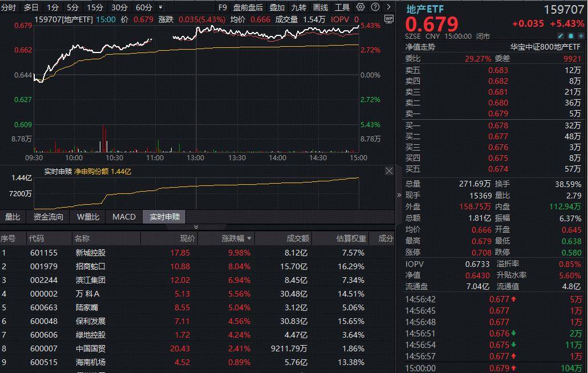Collapse the right quote panel with side chevron

click(x=399, y=195)
